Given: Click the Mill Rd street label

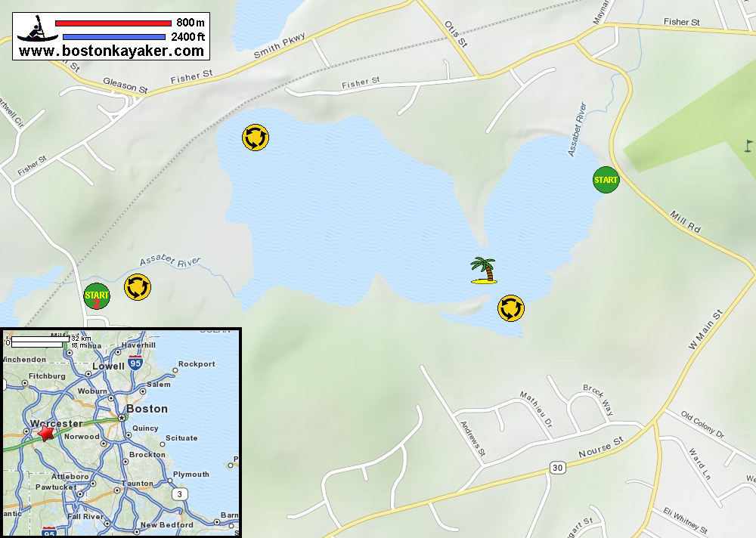Looking at the screenshot, I should coord(685,221).
